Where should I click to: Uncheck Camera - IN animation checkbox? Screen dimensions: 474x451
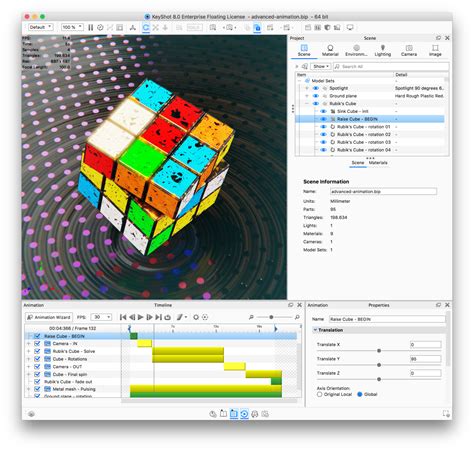click(37, 344)
